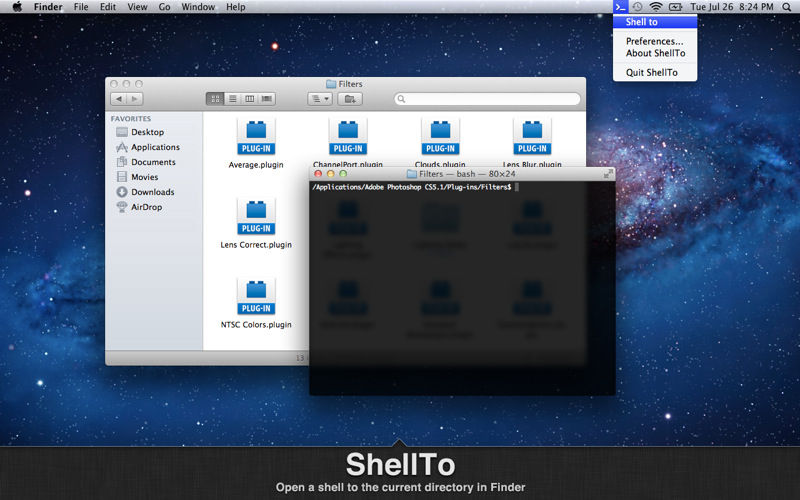Open the Edit menu
This screenshot has height=500, width=800.
(108, 7)
